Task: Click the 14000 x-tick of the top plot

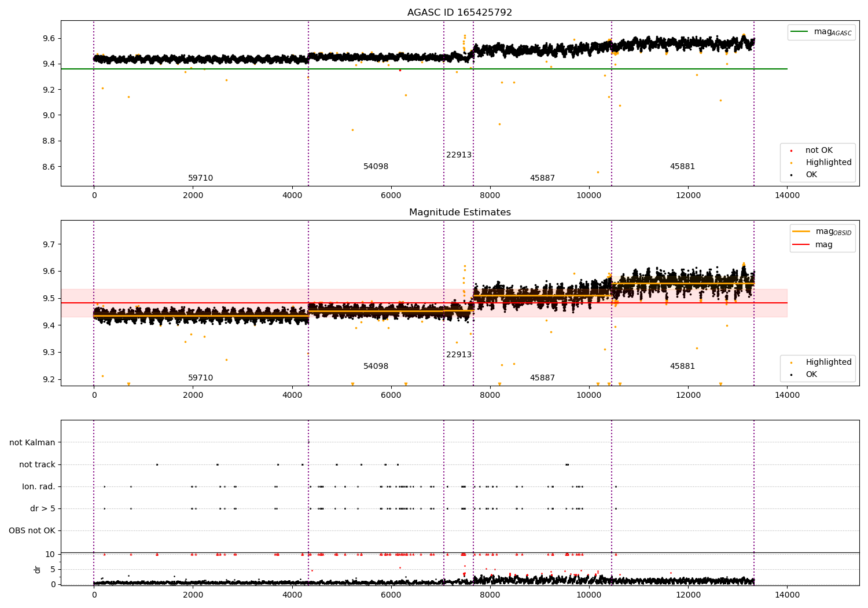Action: (787, 195)
